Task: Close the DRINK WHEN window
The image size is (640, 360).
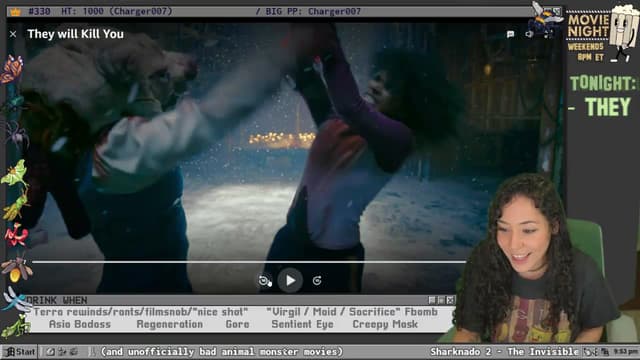Action: [450, 300]
